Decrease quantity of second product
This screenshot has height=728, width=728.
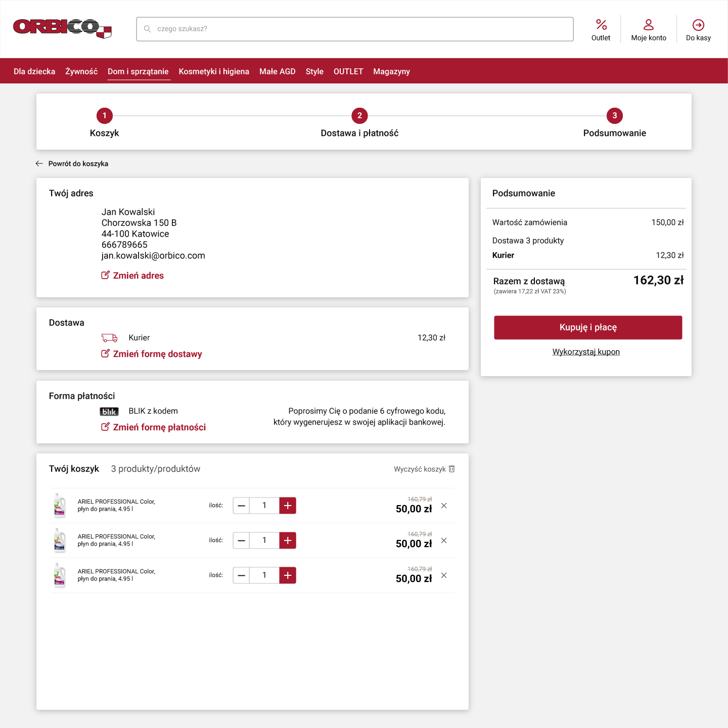[x=242, y=540]
